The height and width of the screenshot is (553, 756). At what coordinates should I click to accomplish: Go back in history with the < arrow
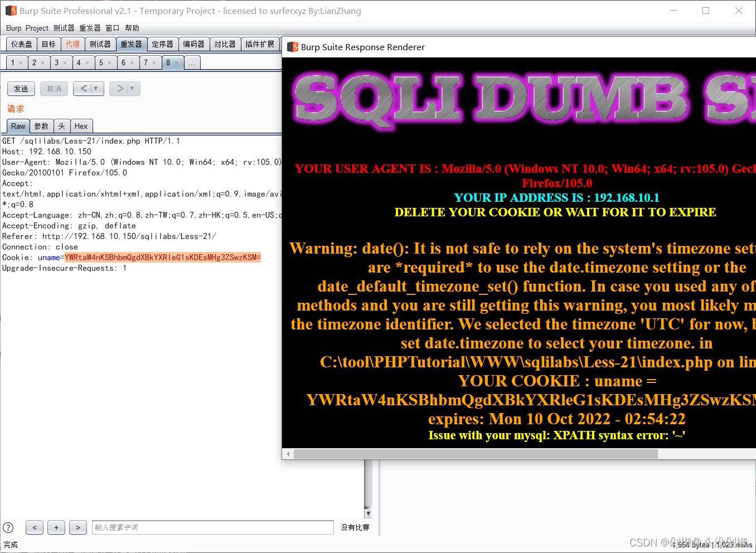83,88
